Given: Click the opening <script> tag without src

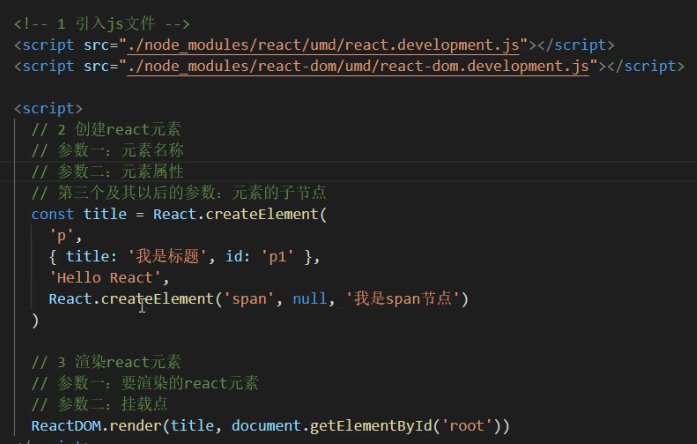Looking at the screenshot, I should [48, 109].
